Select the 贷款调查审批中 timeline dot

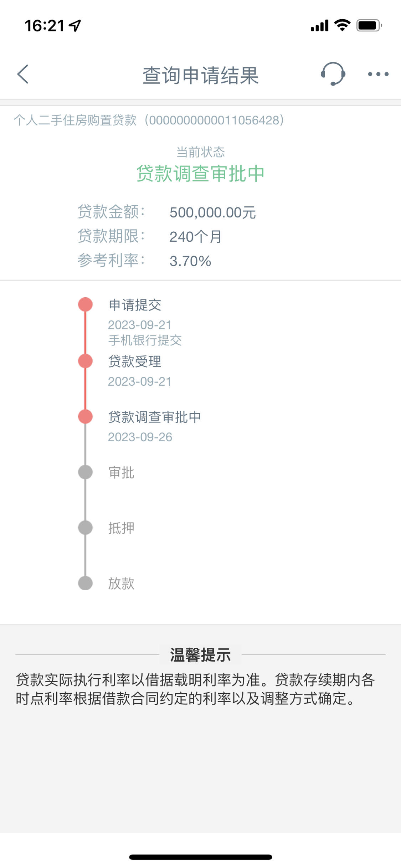click(85, 417)
